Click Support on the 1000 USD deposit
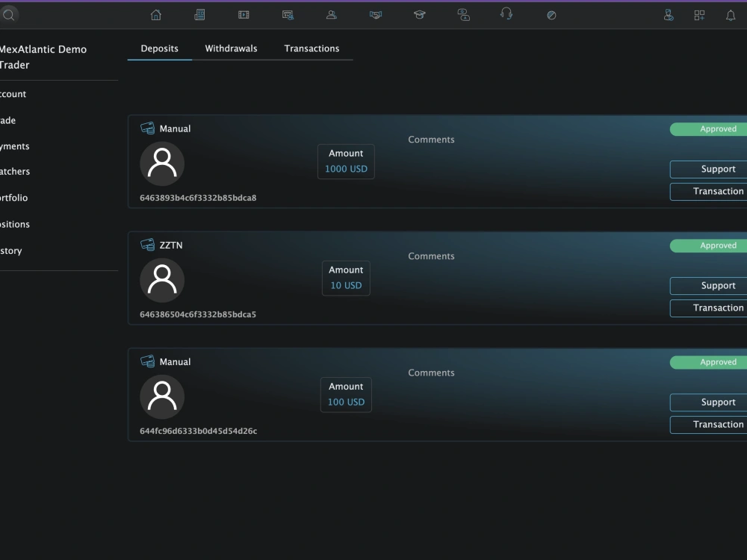Screen dimensions: 747x560 pyautogui.click(x=708, y=169)
